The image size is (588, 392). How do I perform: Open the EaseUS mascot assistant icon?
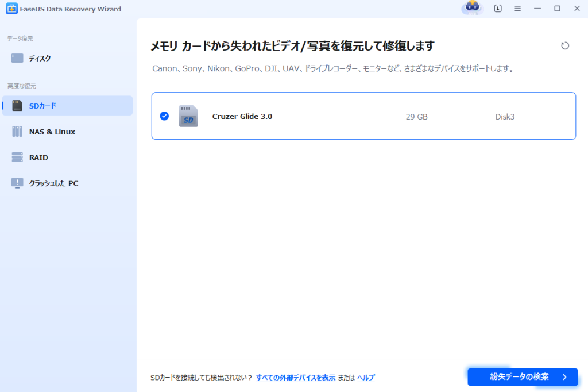click(x=471, y=9)
